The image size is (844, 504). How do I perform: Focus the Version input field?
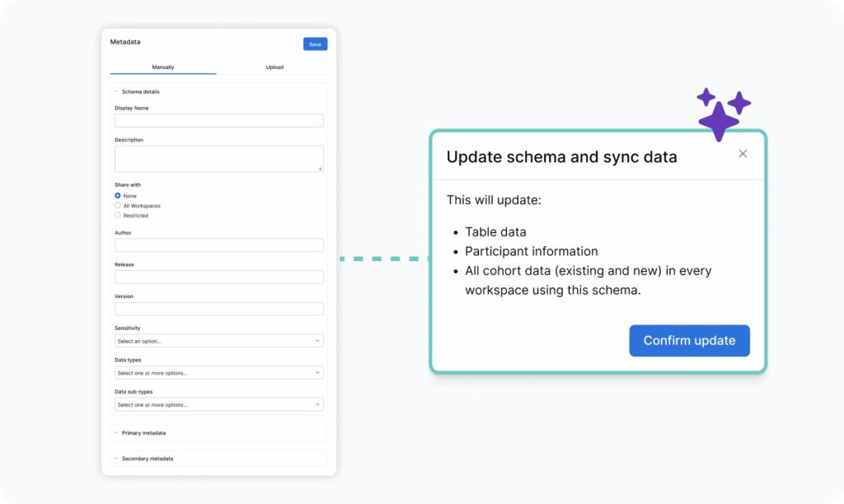[219, 309]
